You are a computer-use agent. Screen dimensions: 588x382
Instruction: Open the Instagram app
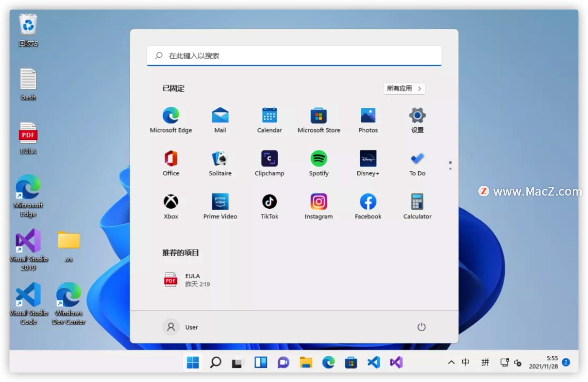319,206
